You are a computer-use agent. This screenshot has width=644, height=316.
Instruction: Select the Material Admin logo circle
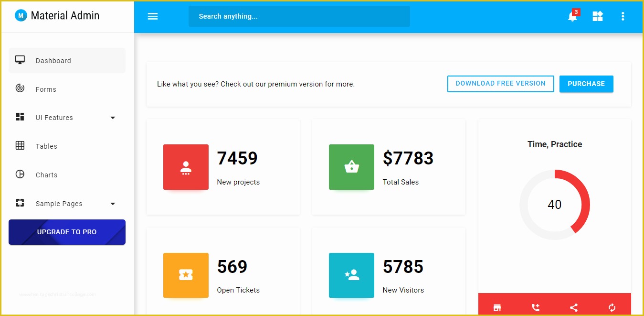21,15
